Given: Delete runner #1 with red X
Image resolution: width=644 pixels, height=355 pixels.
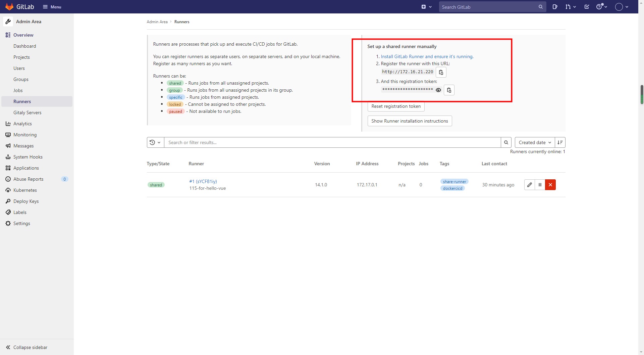Looking at the screenshot, I should (x=550, y=185).
